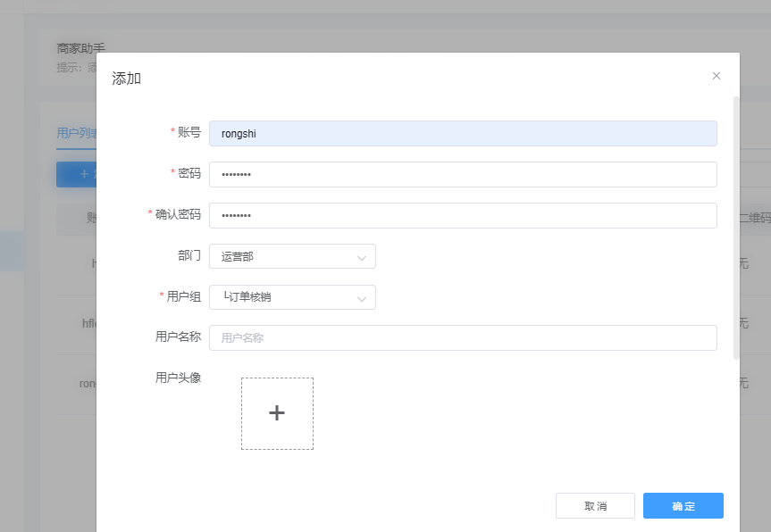
Task: Click the 添加 dialog title text
Action: (x=126, y=79)
